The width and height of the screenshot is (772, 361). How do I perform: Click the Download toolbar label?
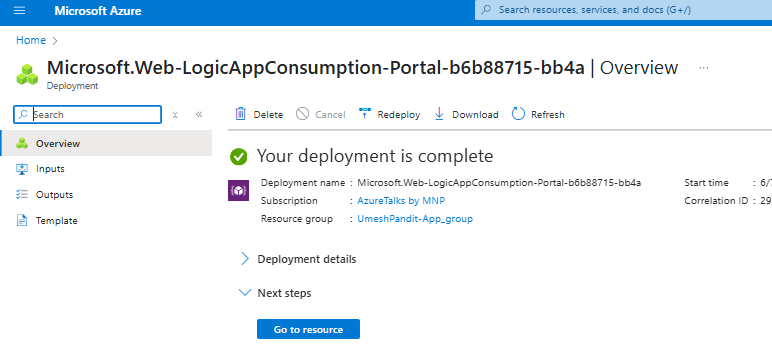(x=475, y=115)
